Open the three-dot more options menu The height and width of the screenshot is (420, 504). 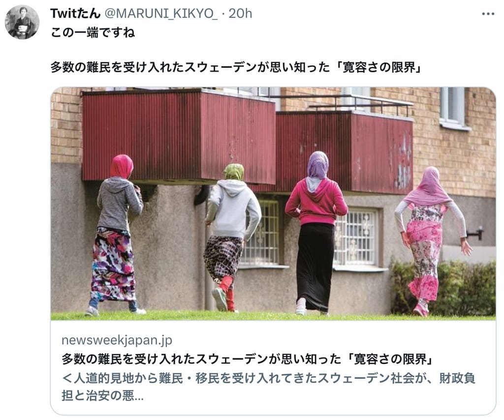(488, 14)
